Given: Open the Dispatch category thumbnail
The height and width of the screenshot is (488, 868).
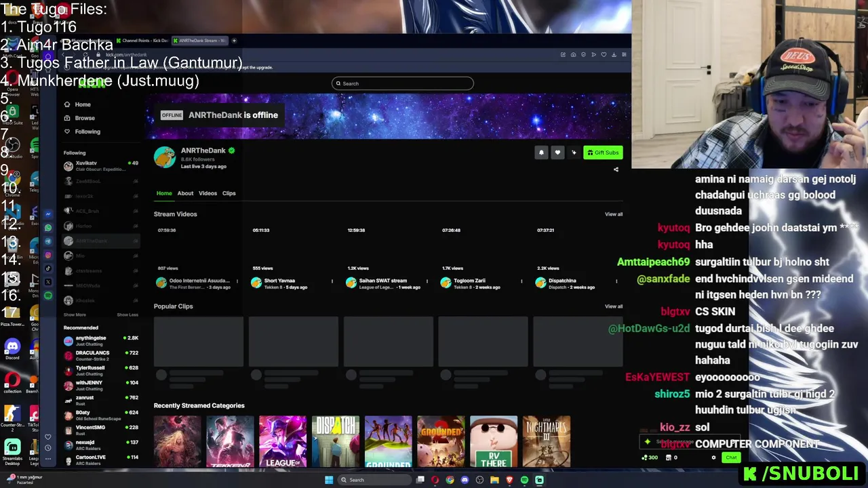Looking at the screenshot, I should pos(336,441).
